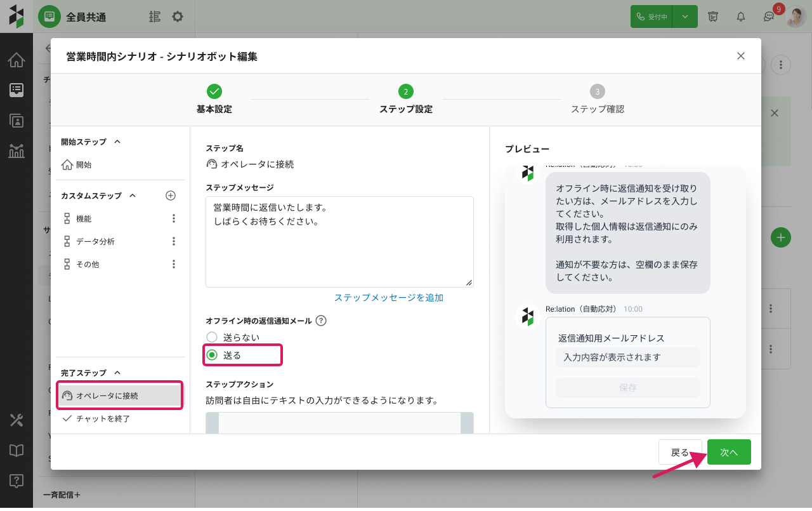The height and width of the screenshot is (511, 812).
Task: Select the オペレータに接続 step
Action: (107, 395)
